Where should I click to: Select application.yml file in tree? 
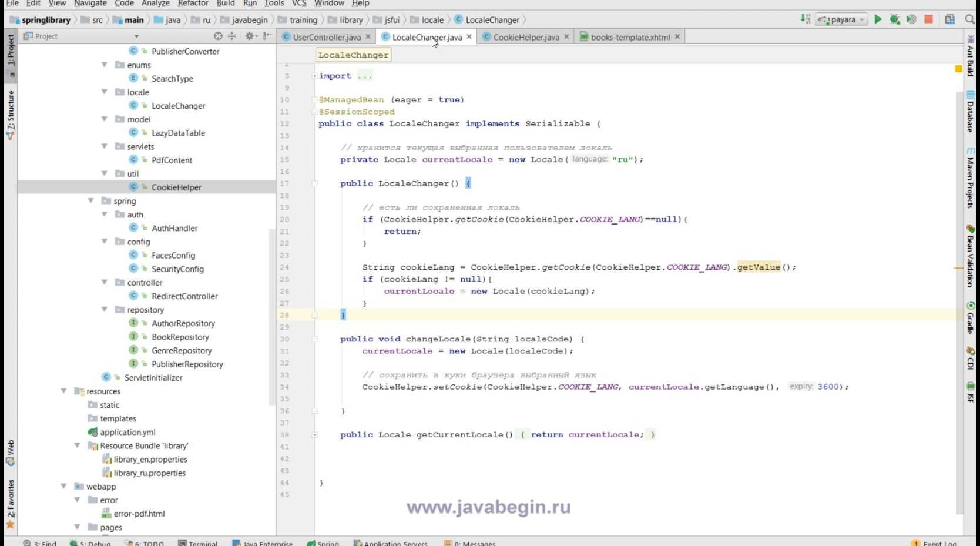(x=127, y=432)
